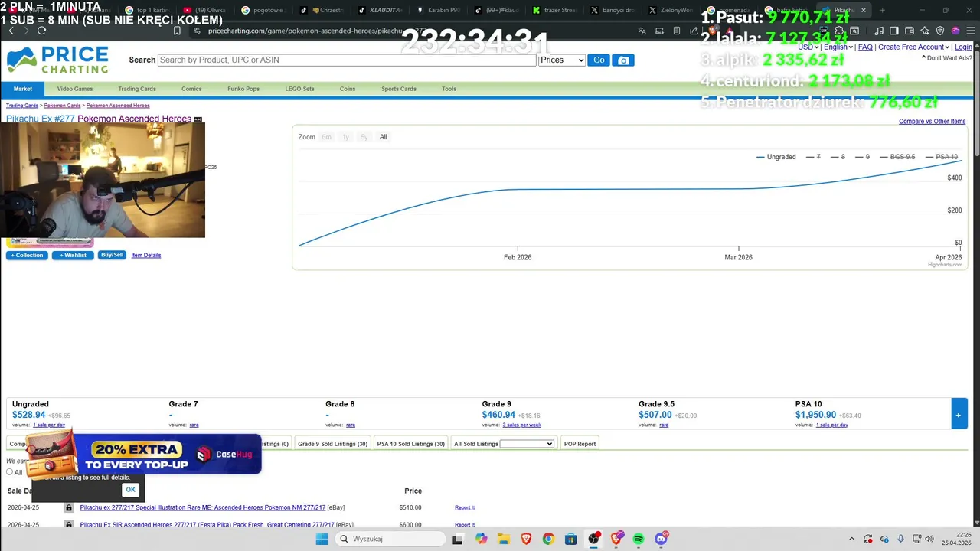This screenshot has width=980, height=551.
Task: Click the Go search button
Action: [x=599, y=60]
